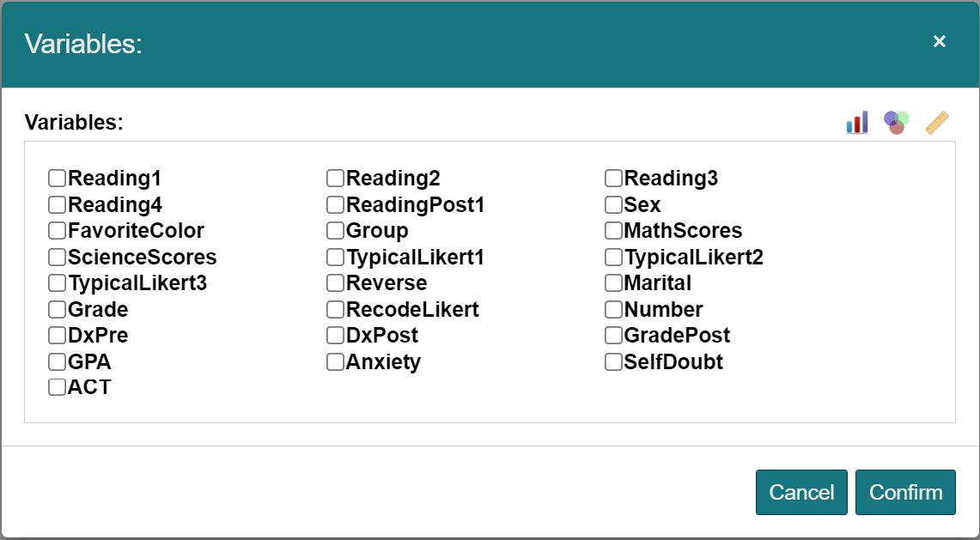Check the Marital variable checkbox
The image size is (980, 540).
[x=613, y=283]
